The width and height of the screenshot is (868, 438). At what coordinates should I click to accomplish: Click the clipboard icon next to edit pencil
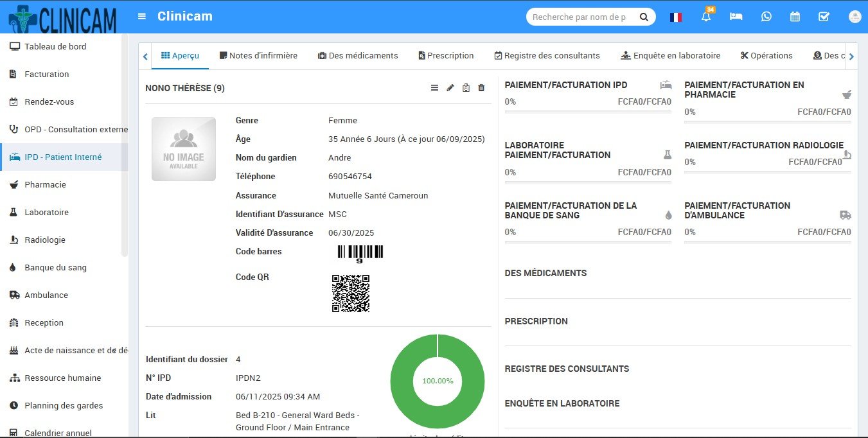tap(466, 88)
